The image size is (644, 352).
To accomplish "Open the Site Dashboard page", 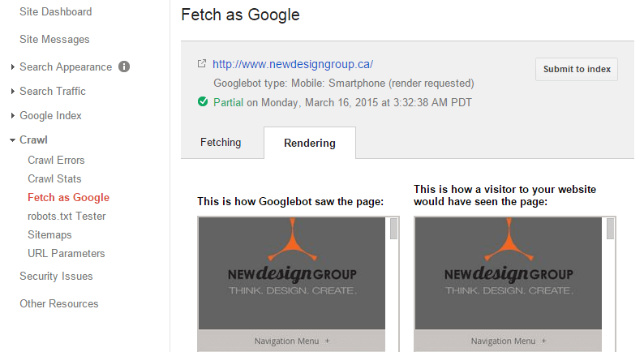I will point(55,12).
